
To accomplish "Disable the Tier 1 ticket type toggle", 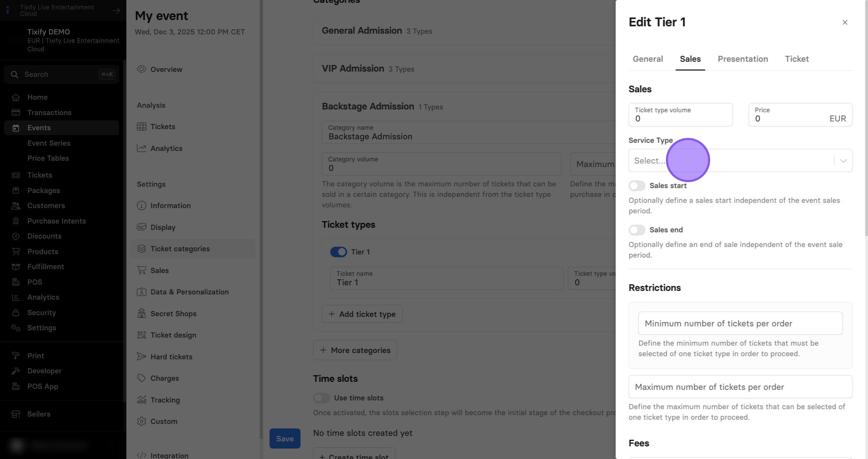I will click(338, 252).
